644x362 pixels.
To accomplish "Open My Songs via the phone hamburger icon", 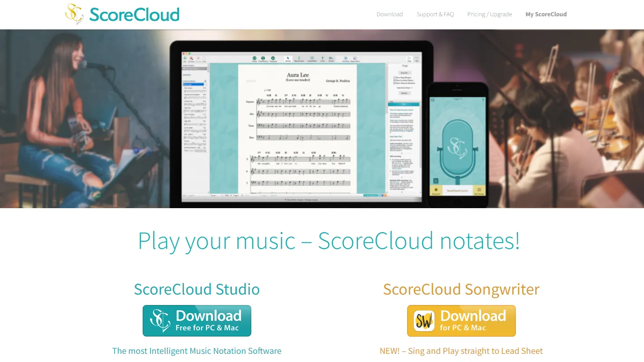I will 478,190.
